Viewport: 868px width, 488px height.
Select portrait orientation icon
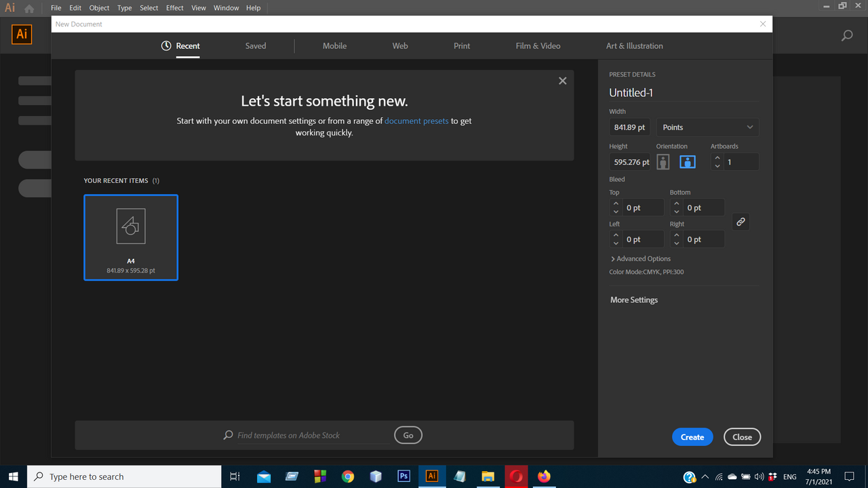click(663, 162)
